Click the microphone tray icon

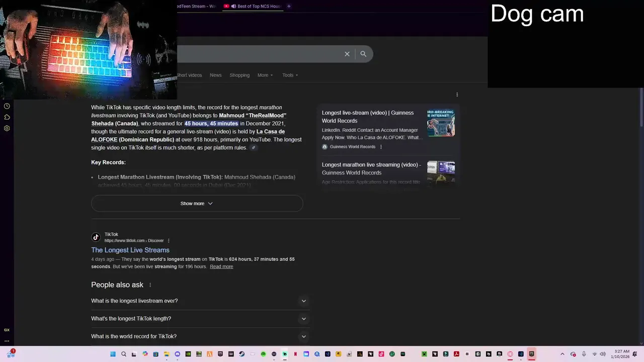click(584, 354)
